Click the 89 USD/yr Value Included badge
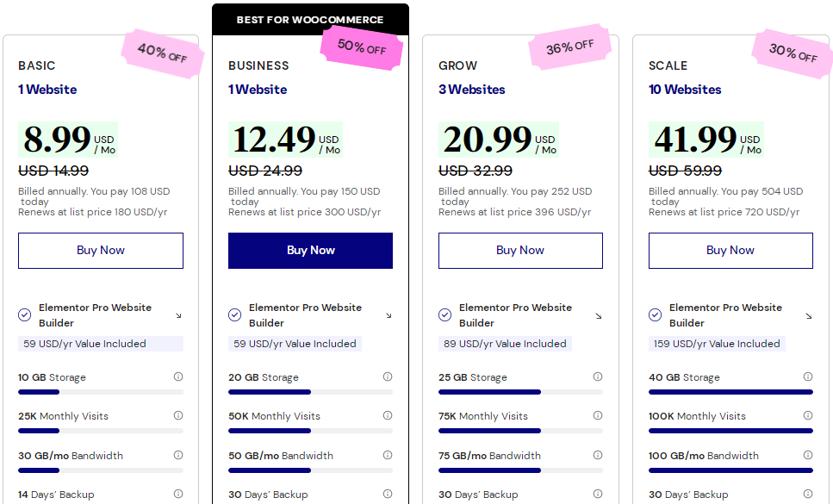This screenshot has height=504, width=833. pyautogui.click(x=505, y=344)
